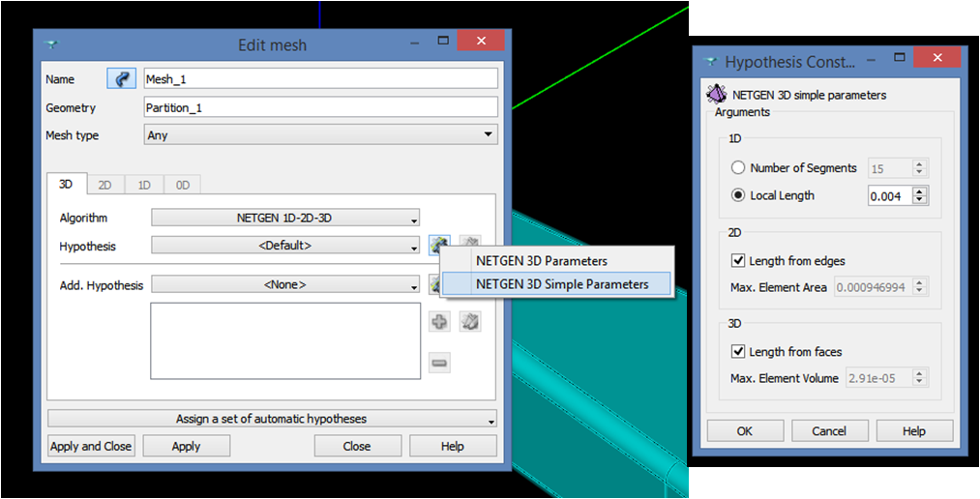Click the minus icon to remove additional hypothesis
Image resolution: width=980 pixels, height=499 pixels.
[x=439, y=363]
